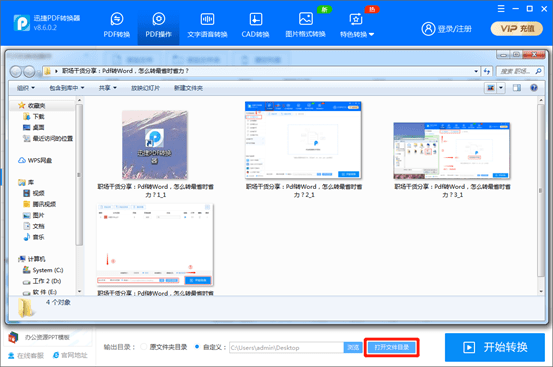
Task: Open the 共享 dropdown menu
Action: (108, 88)
